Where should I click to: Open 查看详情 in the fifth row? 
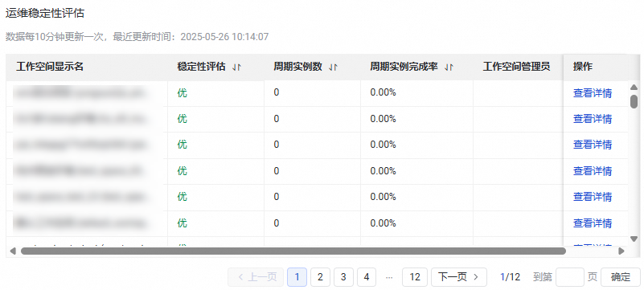pyautogui.click(x=593, y=197)
